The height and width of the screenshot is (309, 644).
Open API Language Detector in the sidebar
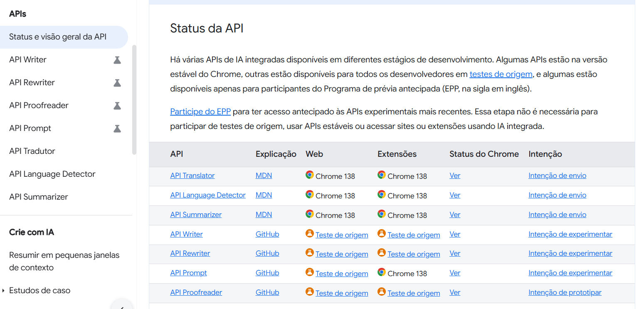pos(52,174)
